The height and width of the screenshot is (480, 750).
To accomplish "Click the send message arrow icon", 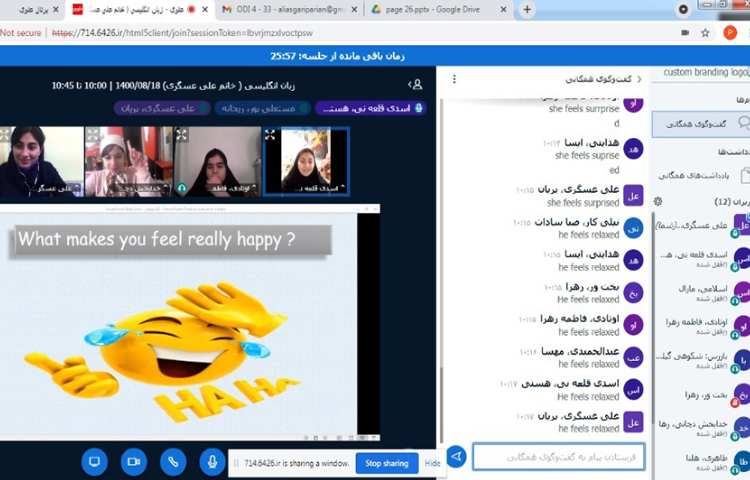I will [x=456, y=457].
